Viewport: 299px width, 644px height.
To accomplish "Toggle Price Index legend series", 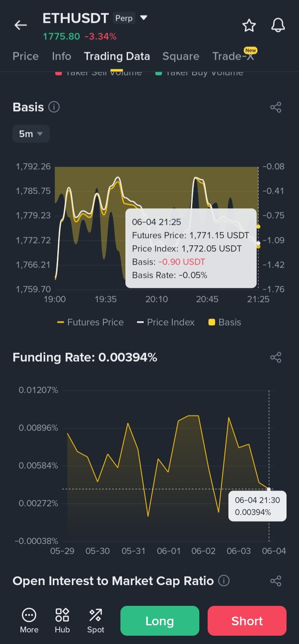I will pos(166,322).
